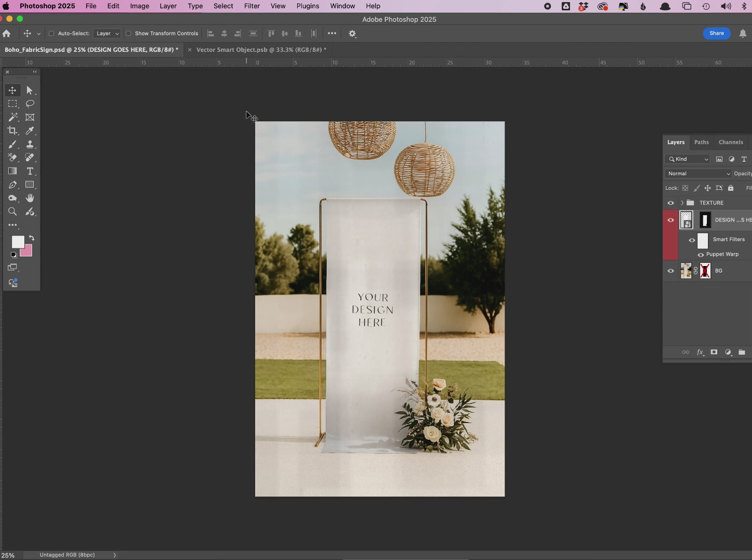
Task: Select the Lasso tool
Action: [30, 104]
